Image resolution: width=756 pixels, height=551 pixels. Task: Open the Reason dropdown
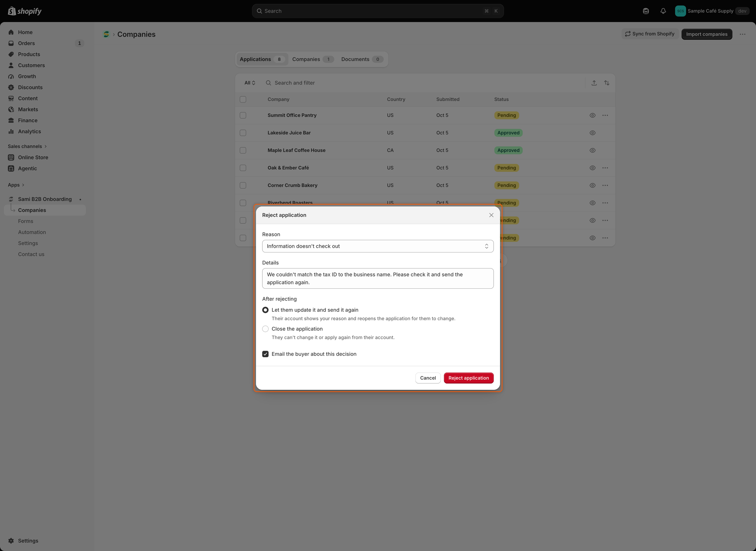point(378,246)
